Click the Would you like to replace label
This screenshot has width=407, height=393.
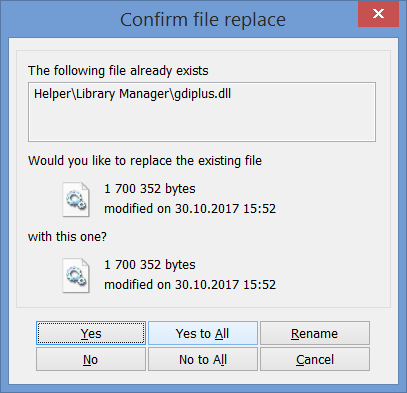click(x=145, y=161)
